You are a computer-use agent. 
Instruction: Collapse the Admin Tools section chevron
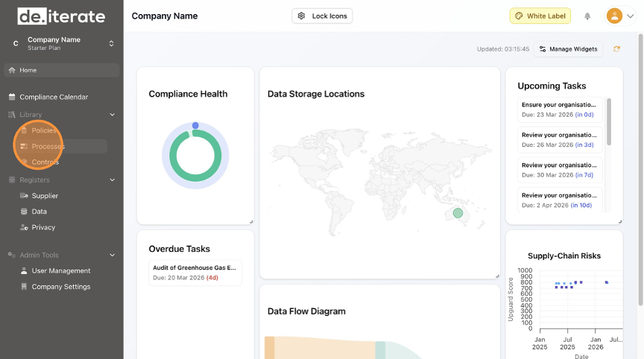(x=113, y=255)
